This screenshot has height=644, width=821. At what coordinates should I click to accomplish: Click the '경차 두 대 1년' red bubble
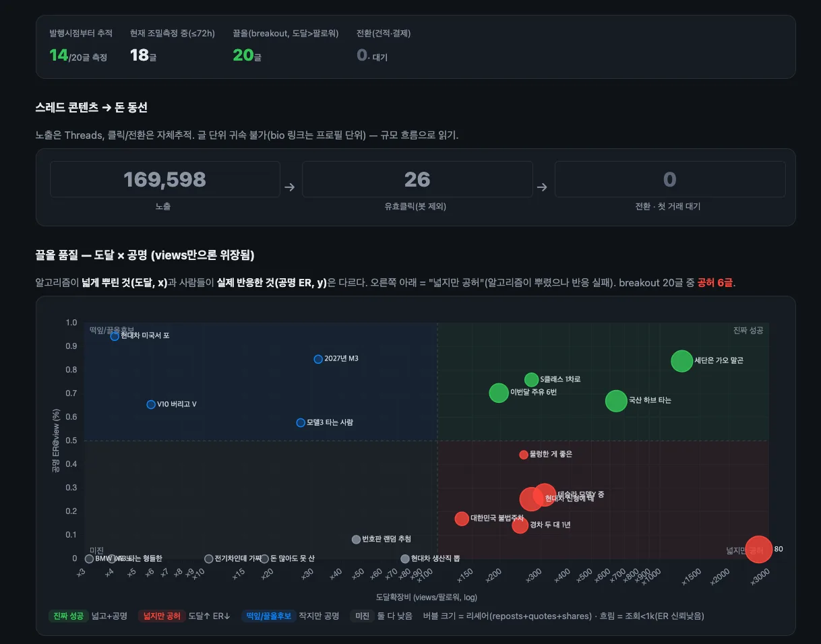click(520, 525)
